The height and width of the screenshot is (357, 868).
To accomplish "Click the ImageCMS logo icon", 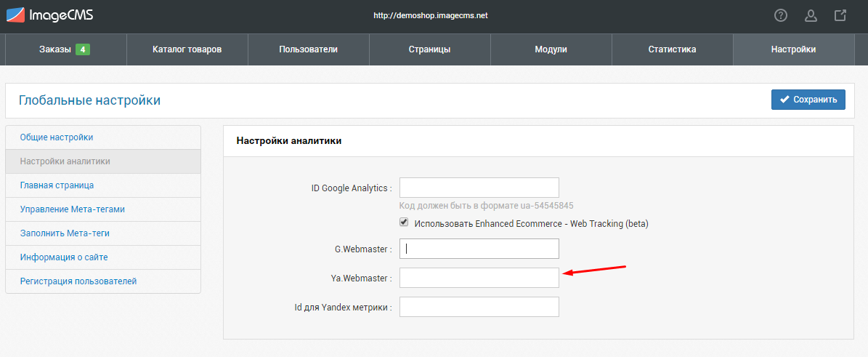I will 15,15.
